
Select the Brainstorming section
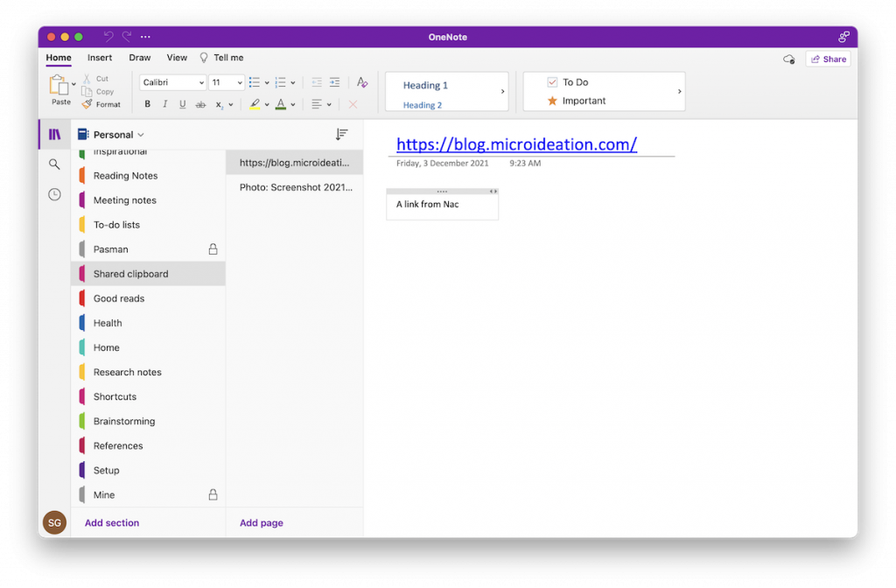click(x=149, y=421)
